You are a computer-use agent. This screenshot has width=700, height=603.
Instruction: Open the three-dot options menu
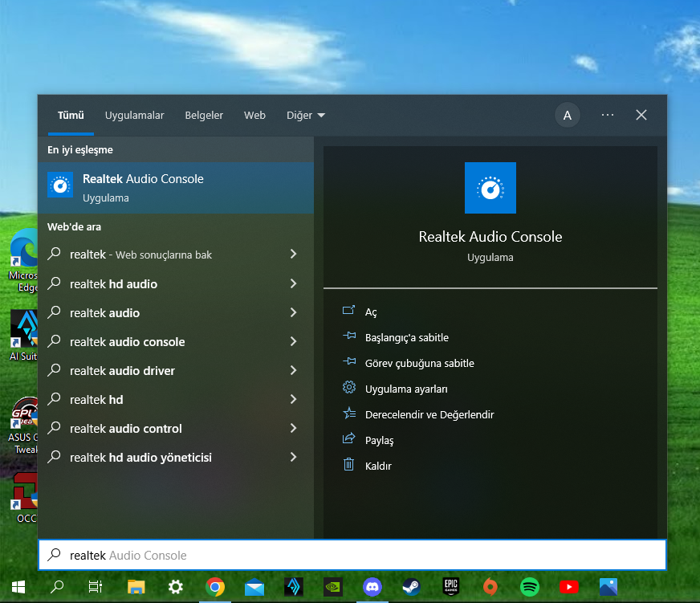[608, 116]
